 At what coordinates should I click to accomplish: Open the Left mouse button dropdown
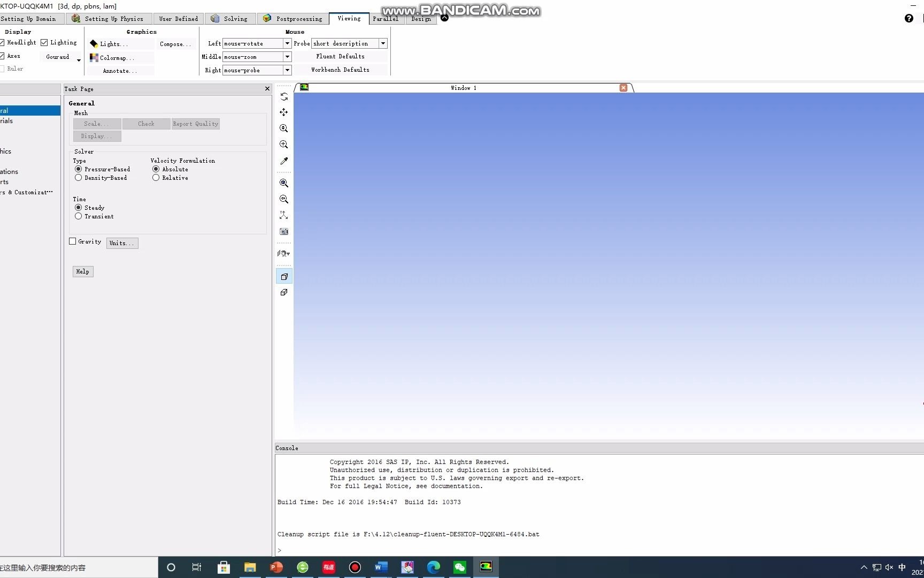tap(287, 43)
